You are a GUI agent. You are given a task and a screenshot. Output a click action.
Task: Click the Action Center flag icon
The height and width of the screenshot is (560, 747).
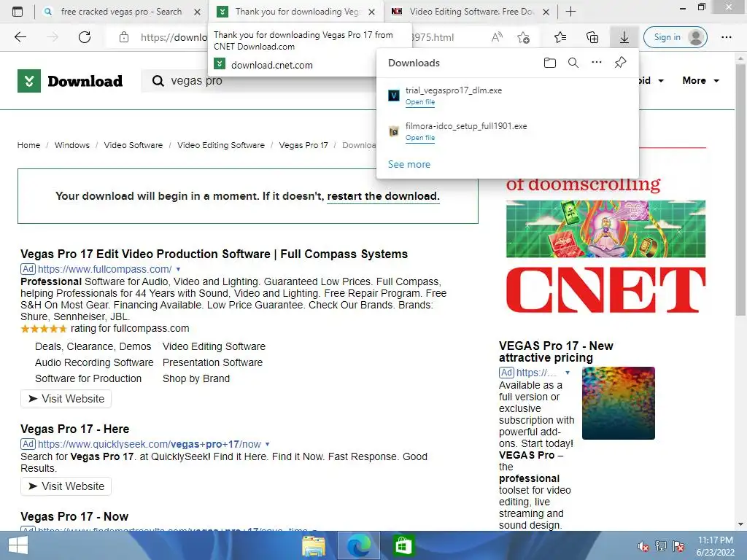pyautogui.click(x=678, y=546)
